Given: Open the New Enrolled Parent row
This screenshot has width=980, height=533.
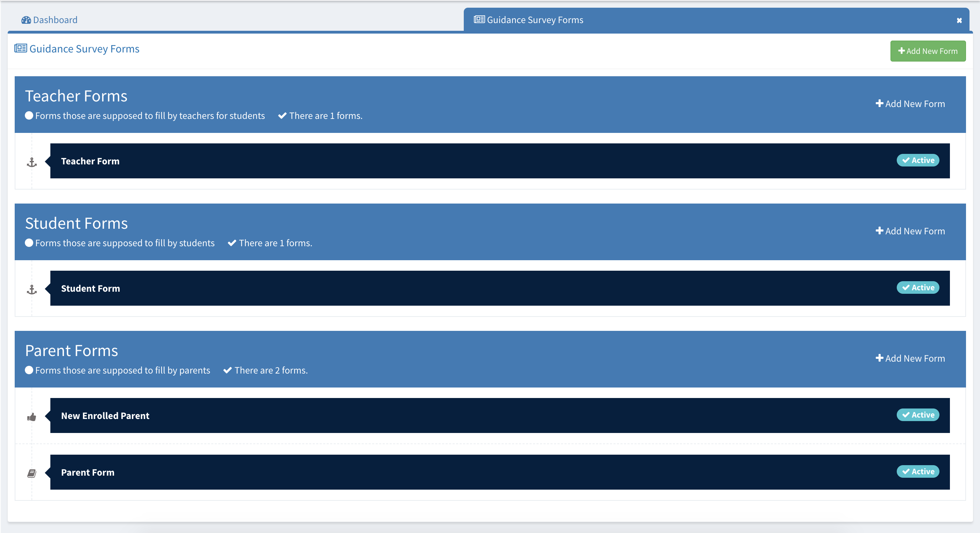Looking at the screenshot, I should (x=500, y=415).
